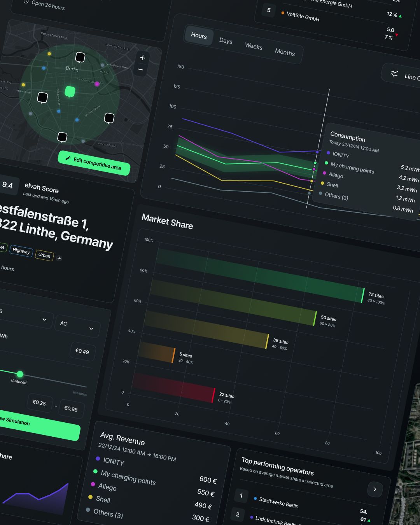Click the green highlighted map pin
This screenshot has width=420, height=525.
point(70,92)
